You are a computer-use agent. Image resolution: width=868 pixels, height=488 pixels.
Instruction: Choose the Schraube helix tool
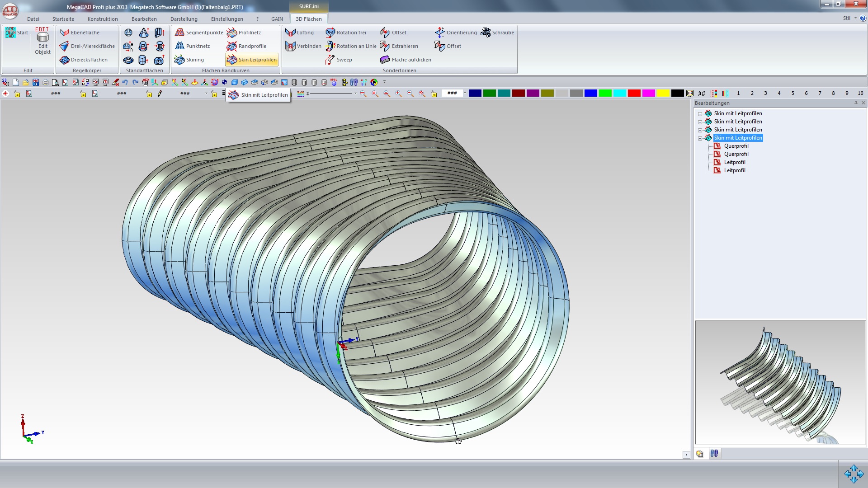click(497, 33)
